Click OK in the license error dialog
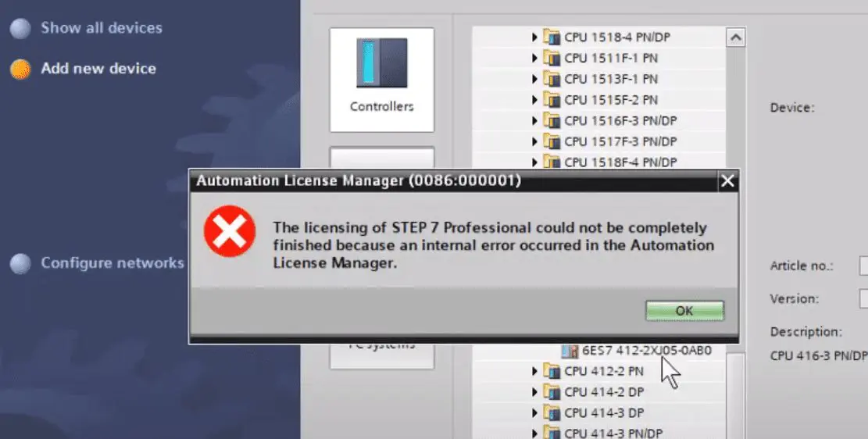Viewport: 868px width, 439px height. point(684,311)
